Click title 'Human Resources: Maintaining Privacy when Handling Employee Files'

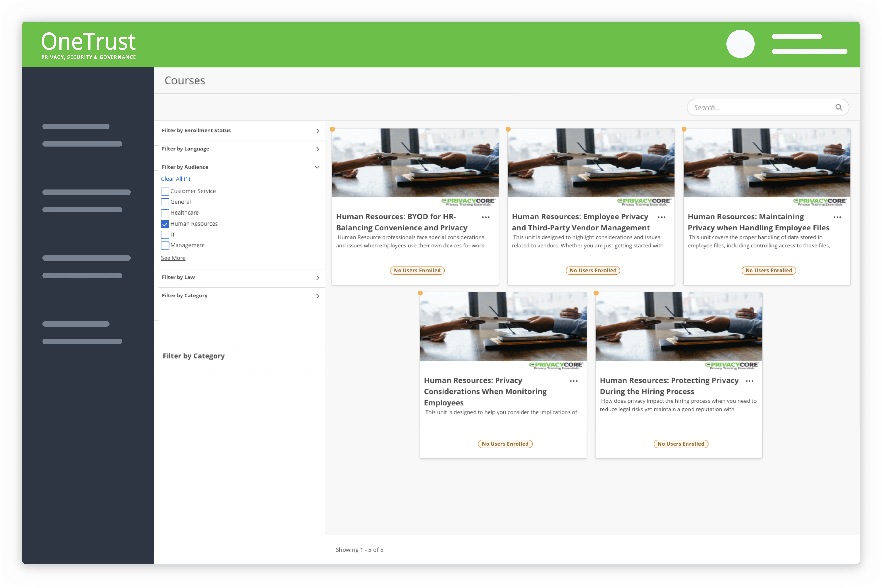tap(759, 222)
